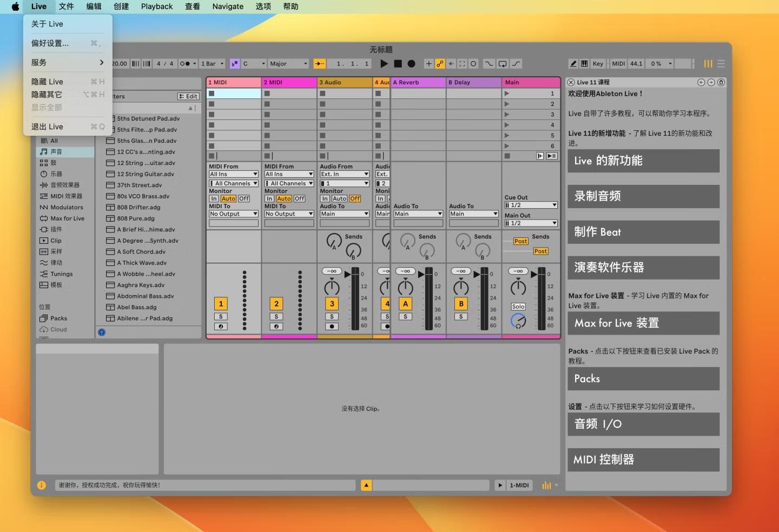The height and width of the screenshot is (532, 779).
Task: Toggle the Automation Arm link icon
Action: [x=440, y=64]
